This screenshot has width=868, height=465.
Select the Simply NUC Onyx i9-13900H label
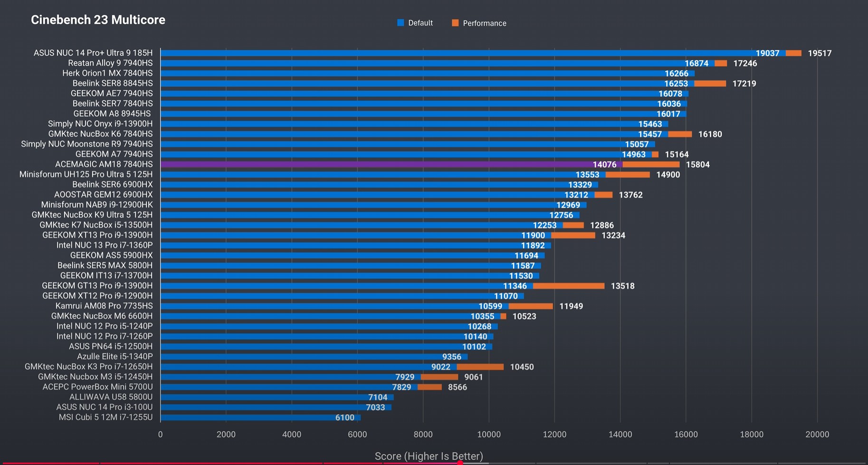(100, 124)
